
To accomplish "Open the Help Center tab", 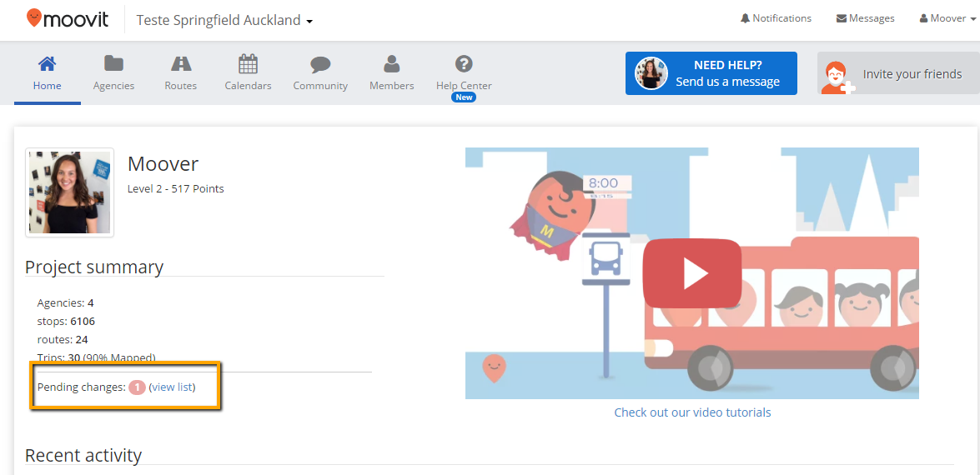I will pyautogui.click(x=464, y=73).
